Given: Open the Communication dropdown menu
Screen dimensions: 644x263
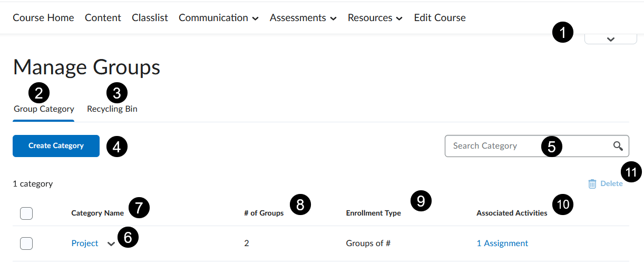Looking at the screenshot, I should point(219,18).
